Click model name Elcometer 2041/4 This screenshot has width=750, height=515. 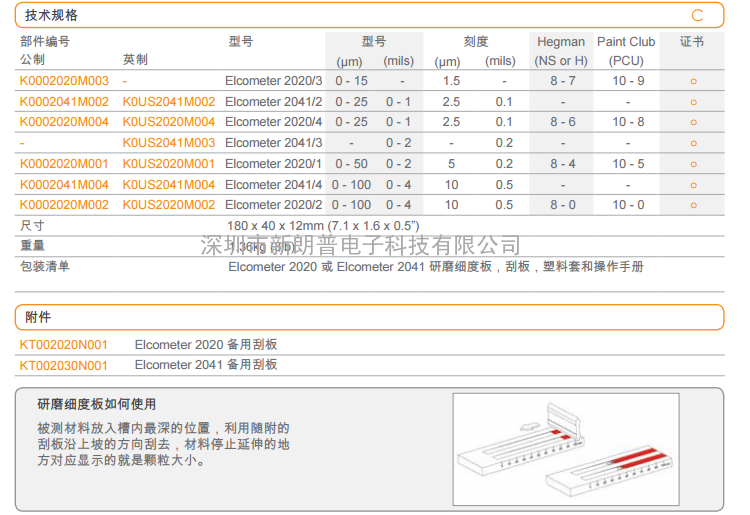(x=274, y=185)
